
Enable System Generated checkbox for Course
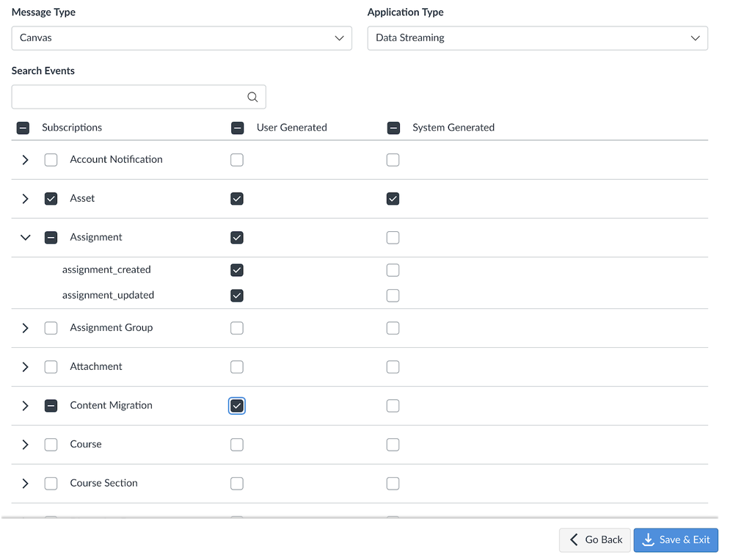click(393, 444)
